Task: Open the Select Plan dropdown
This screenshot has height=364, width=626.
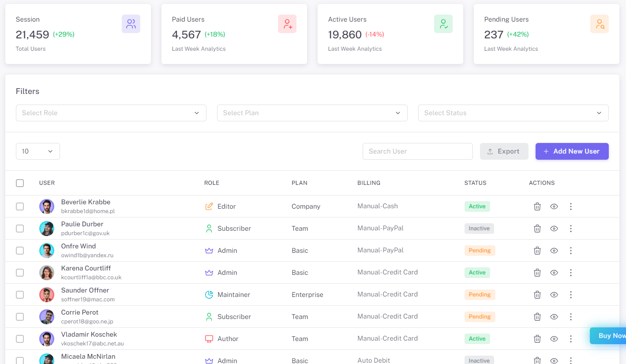Action: tap(312, 113)
